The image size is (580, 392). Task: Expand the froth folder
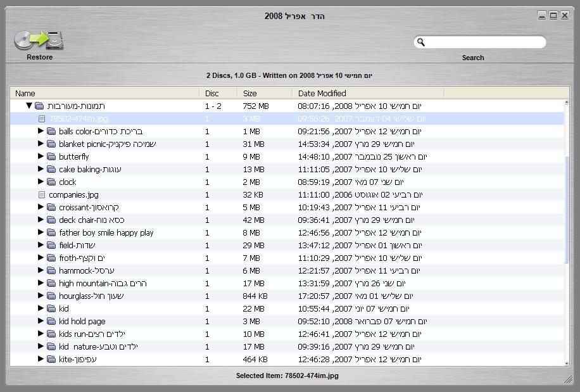pyautogui.click(x=41, y=257)
